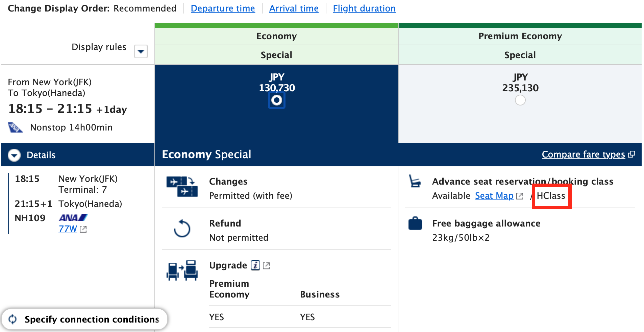This screenshot has width=644, height=332.
Task: Collapse the Details section chevron
Action: [x=14, y=155]
